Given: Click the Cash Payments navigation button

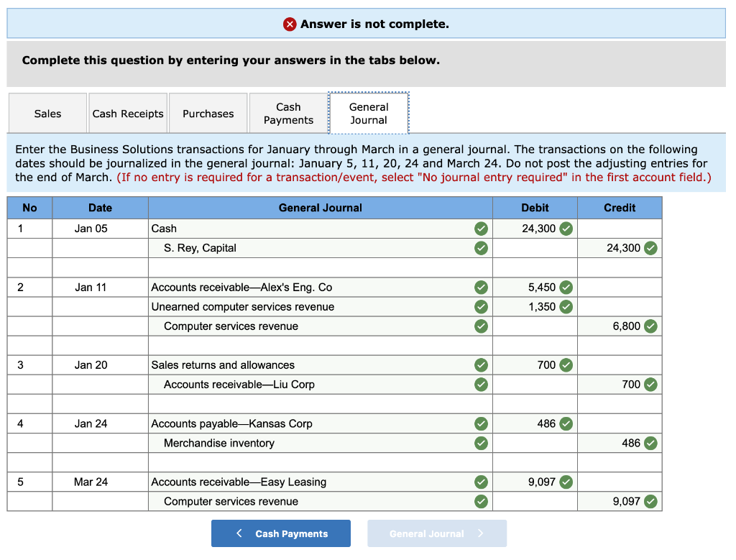Looking at the screenshot, I should [280, 533].
